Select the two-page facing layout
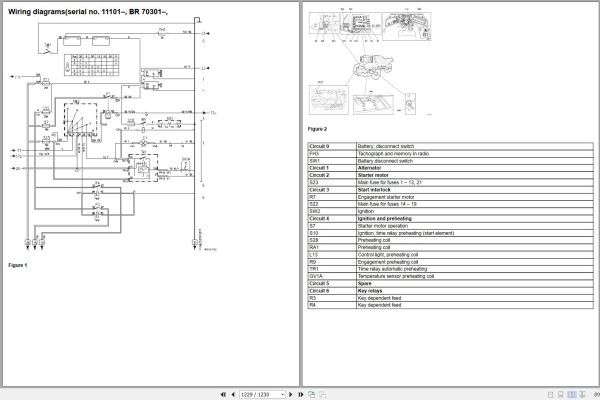600x400 pixels. click(x=572, y=394)
